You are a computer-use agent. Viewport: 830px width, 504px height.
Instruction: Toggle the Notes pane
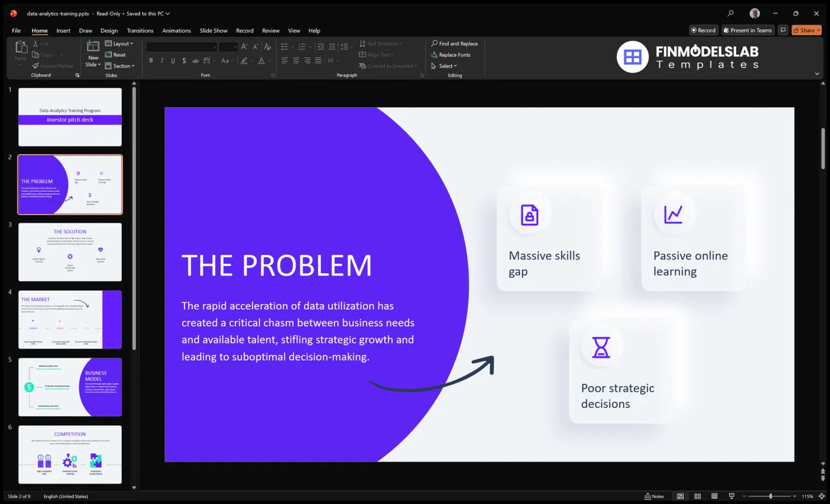(654, 496)
